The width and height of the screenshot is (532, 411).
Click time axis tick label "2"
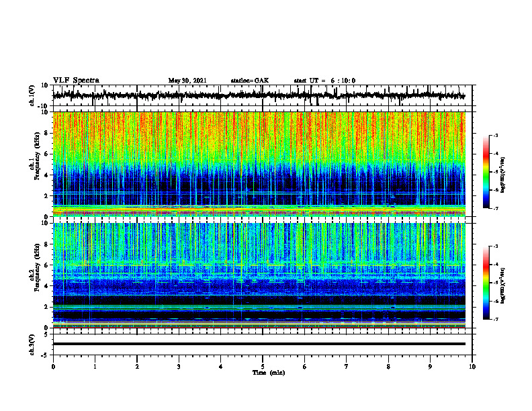coord(137,367)
